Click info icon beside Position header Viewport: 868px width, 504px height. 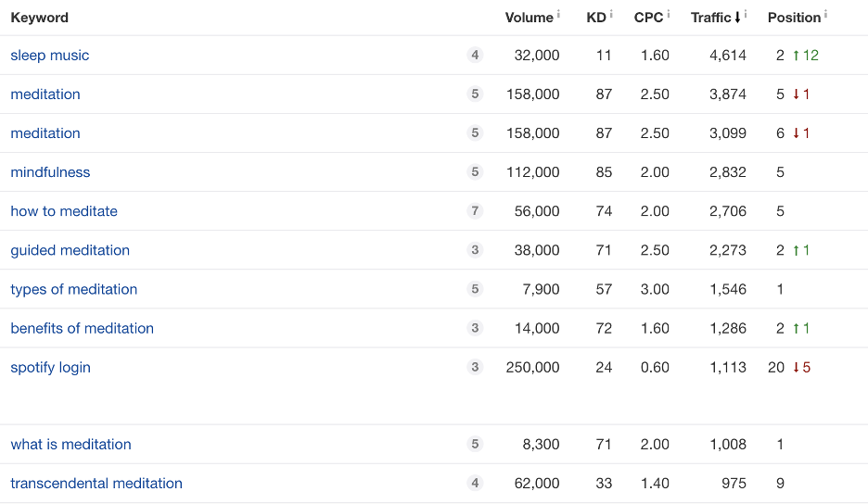click(x=825, y=15)
